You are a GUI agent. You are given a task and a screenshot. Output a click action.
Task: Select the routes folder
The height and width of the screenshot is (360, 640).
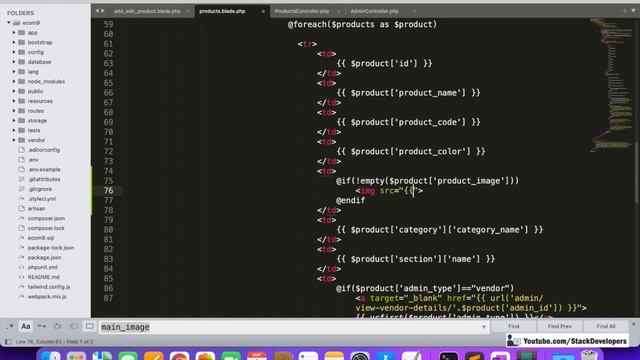point(36,111)
